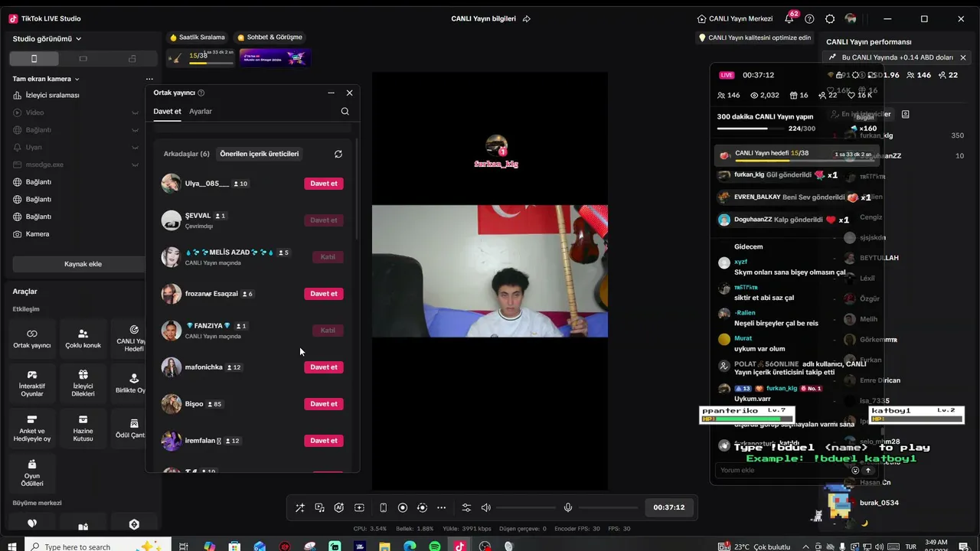Open the Saatlik Sıralama chip
Viewport: 980px width, 551px height.
coord(198,37)
